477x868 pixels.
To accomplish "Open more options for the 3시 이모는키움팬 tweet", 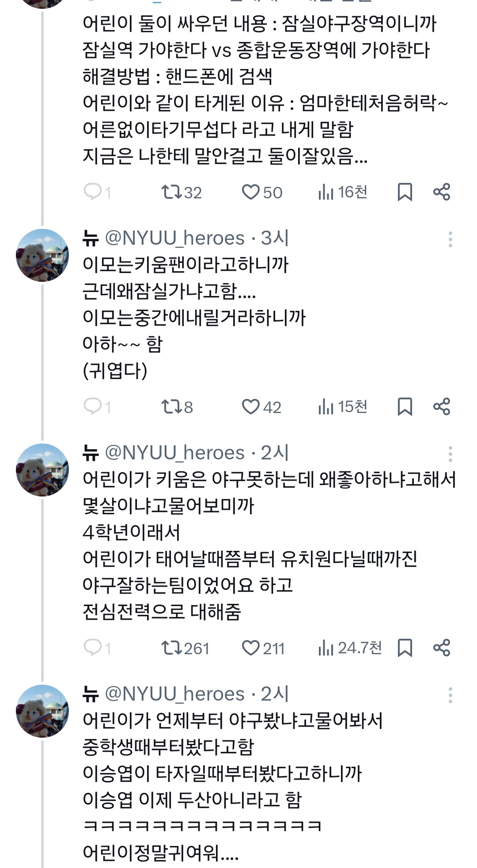I will pyautogui.click(x=450, y=239).
